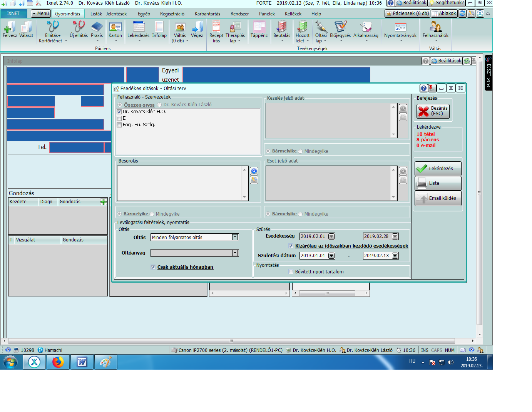
Task: Expand the Oltás dropdown list
Action: click(235, 238)
